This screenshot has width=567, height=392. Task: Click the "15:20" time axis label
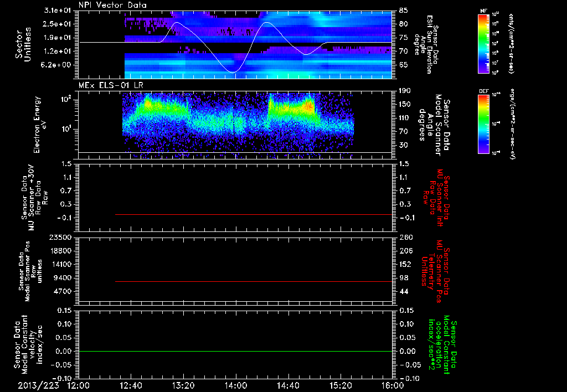pos(341,385)
